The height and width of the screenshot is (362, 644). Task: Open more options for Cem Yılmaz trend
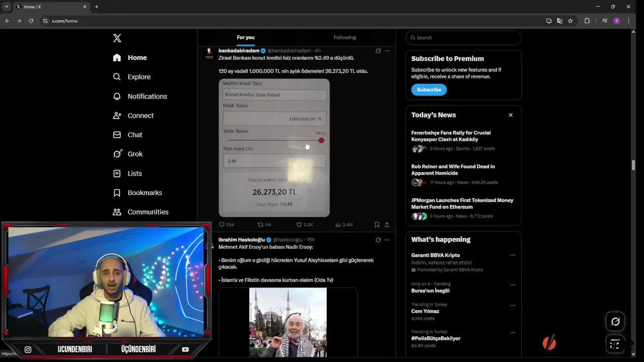[x=513, y=305]
